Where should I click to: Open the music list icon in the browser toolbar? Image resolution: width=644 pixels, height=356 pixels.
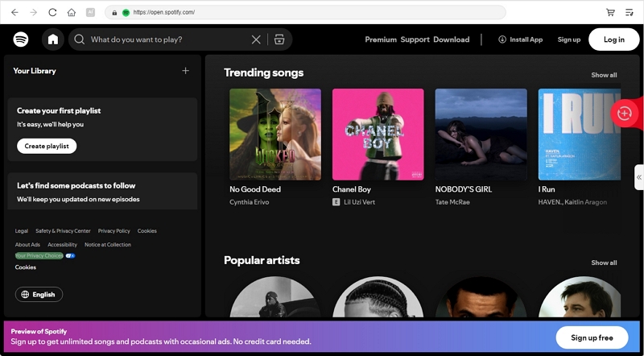coord(630,12)
